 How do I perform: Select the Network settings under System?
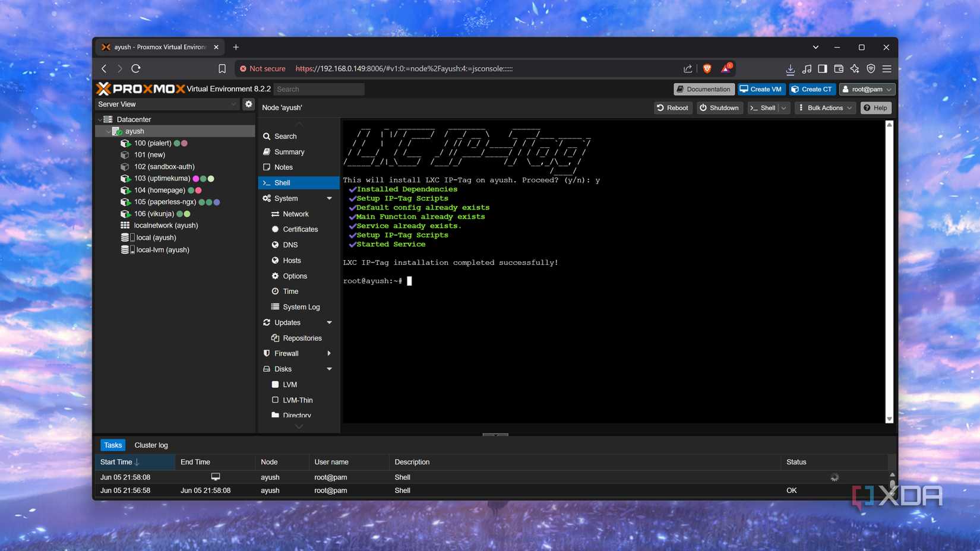pyautogui.click(x=295, y=214)
